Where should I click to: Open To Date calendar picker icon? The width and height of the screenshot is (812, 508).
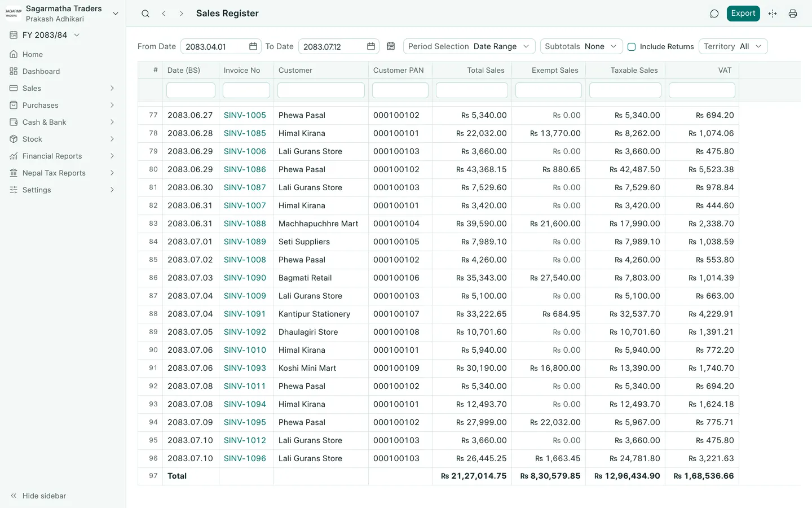(371, 46)
